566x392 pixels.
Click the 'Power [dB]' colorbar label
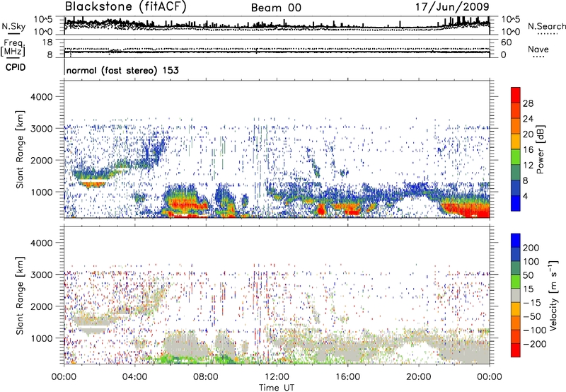[x=540, y=149]
